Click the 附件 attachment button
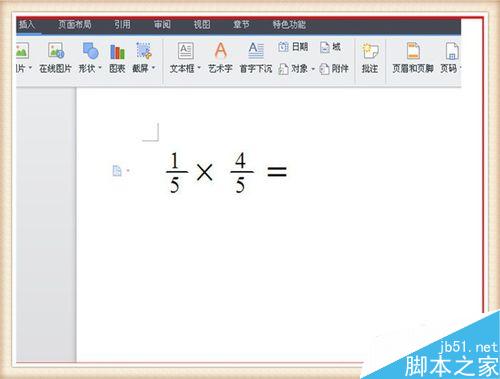Screen dimensions: 500x379 [334, 69]
